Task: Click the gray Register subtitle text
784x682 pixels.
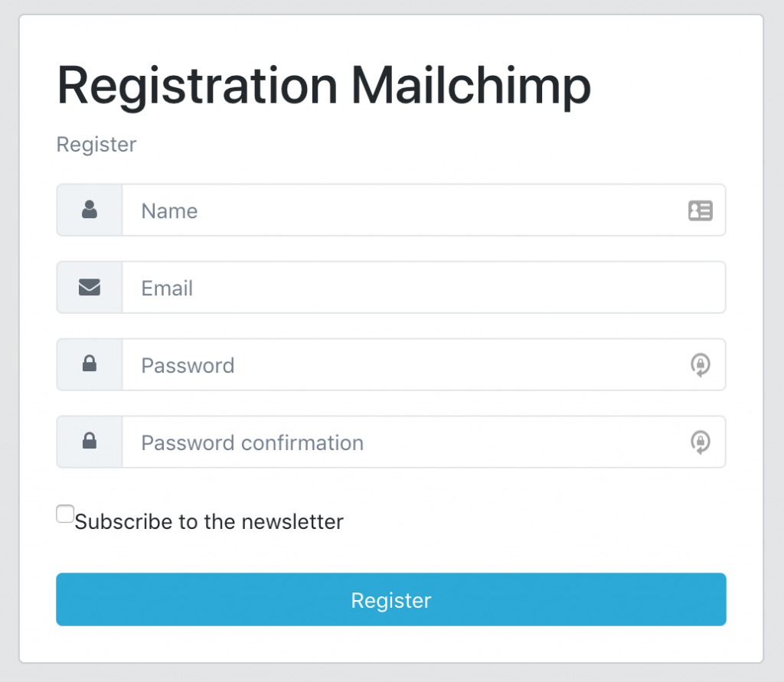Action: coord(96,144)
